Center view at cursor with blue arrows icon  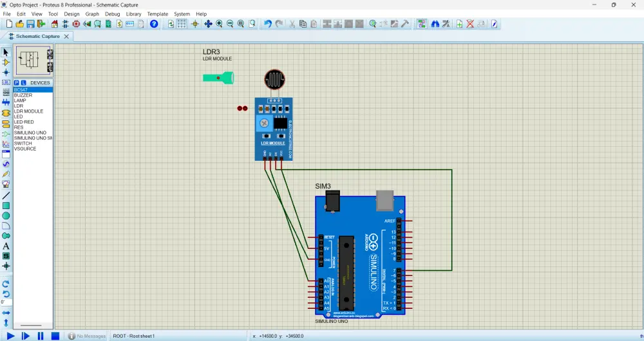(208, 24)
